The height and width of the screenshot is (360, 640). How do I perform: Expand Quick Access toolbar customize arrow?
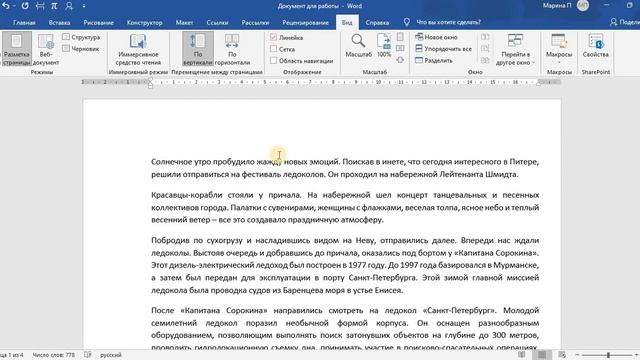(x=84, y=6)
